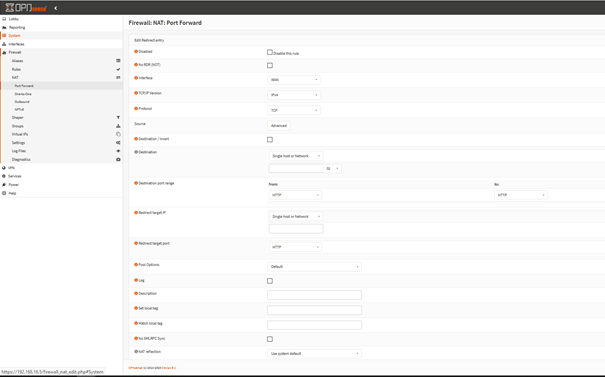The width and height of the screenshot is (605, 377).
Task: Toggle the No RDR (NOT) checkbox
Action: [x=270, y=65]
